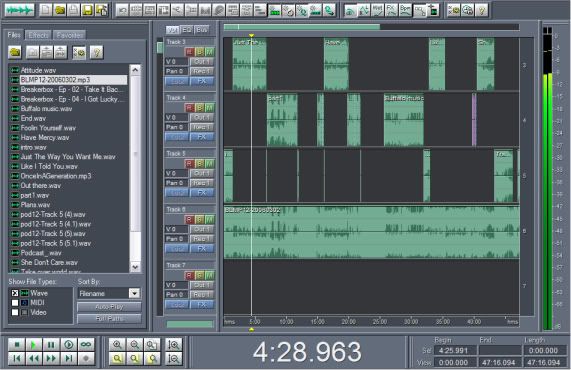Click Track 7 Lock button
The height and width of the screenshot is (370, 571).
(x=177, y=304)
